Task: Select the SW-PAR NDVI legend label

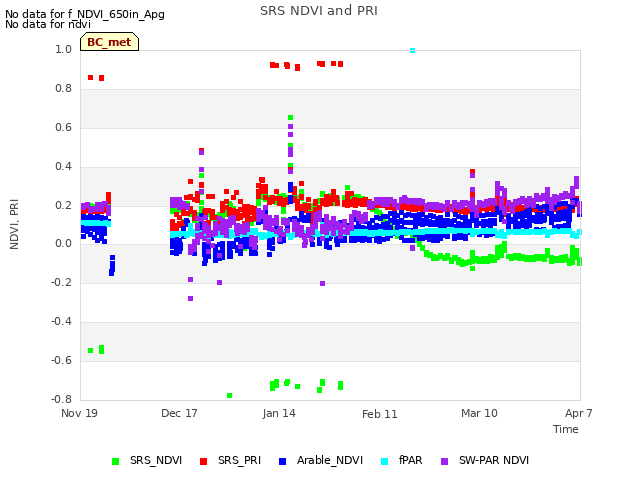Action: point(494,460)
